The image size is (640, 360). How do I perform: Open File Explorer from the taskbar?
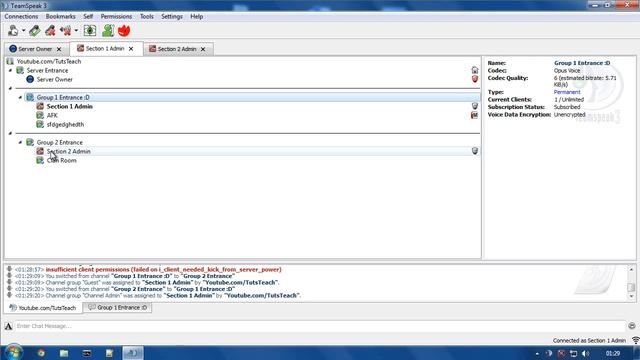[x=64, y=353]
